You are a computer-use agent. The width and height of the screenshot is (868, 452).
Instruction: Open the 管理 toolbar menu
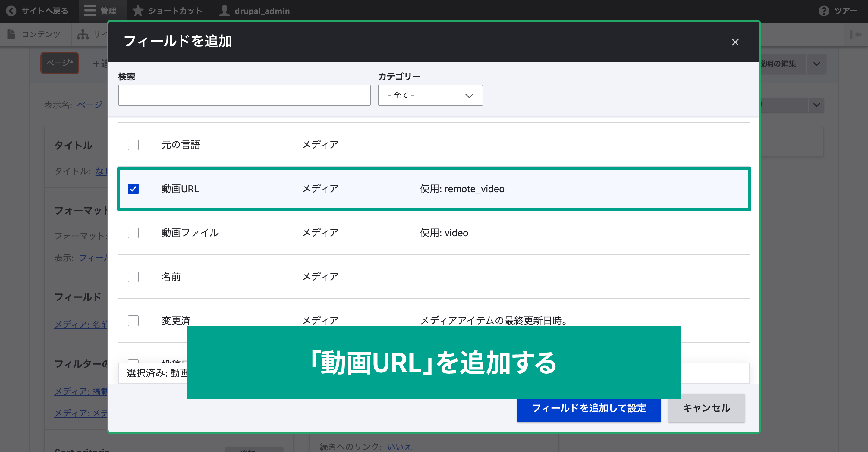coord(102,11)
